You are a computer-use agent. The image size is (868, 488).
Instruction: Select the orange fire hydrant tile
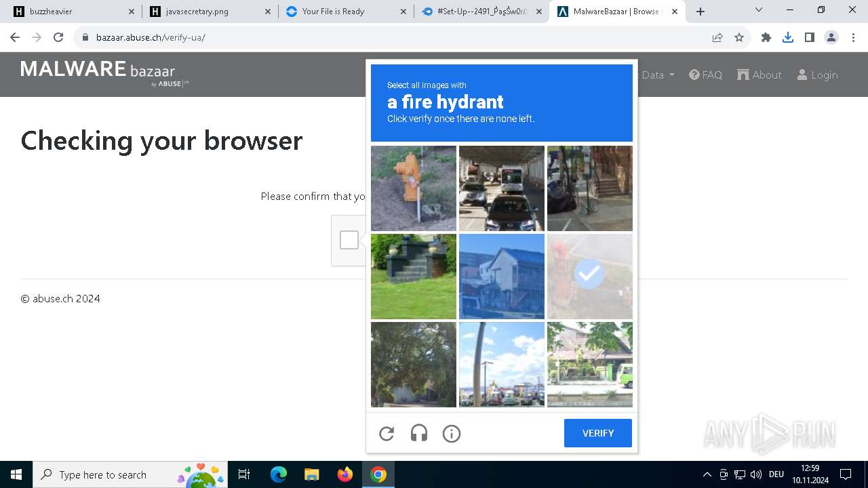coord(414,188)
